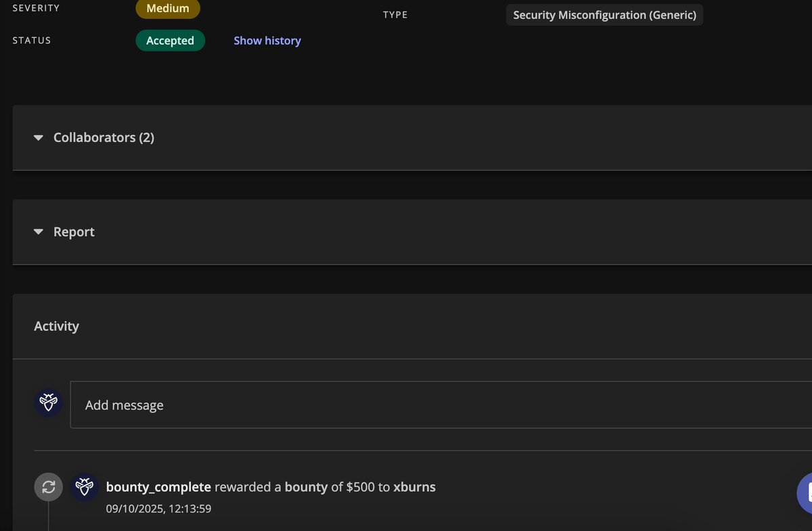Image resolution: width=812 pixels, height=531 pixels.
Task: Click the Report section heading
Action: click(74, 231)
